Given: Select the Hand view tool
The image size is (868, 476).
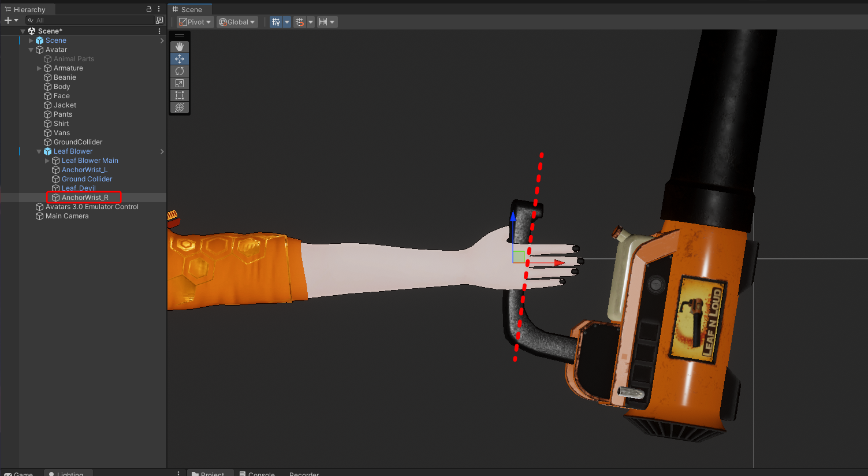Looking at the screenshot, I should pos(180,46).
